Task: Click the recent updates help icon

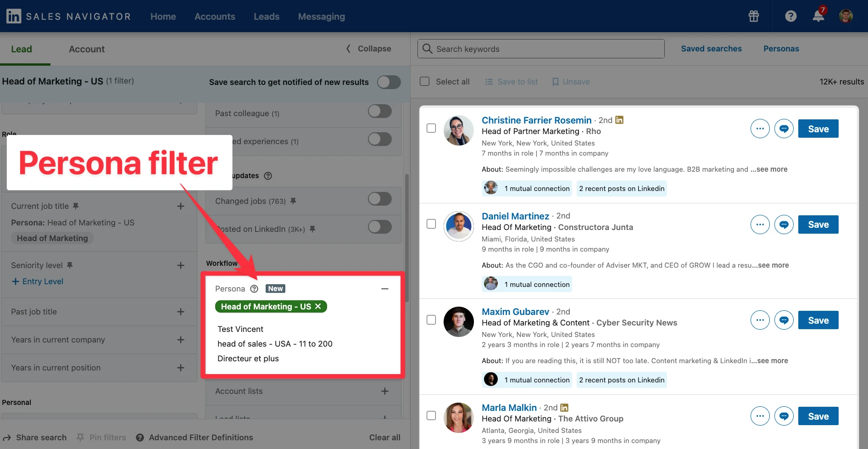Action: (268, 176)
